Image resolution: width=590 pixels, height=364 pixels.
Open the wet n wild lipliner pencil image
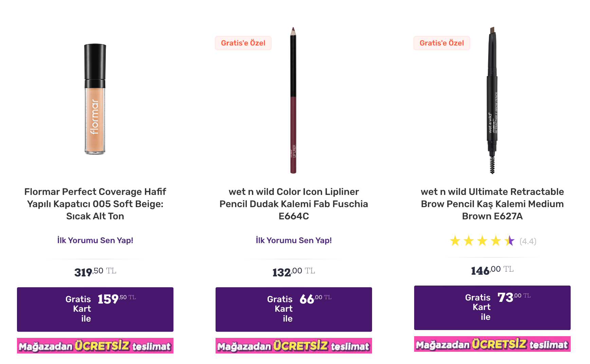pos(293,101)
